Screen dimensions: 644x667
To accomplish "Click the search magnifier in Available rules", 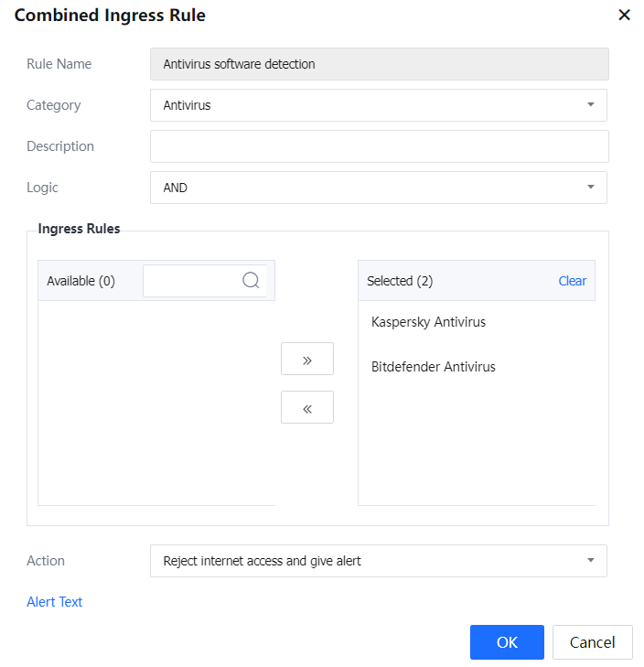I will pos(251,281).
